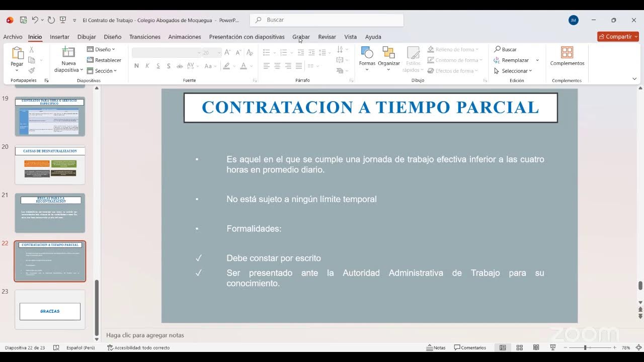Align text right icon in Párrafo
The height and width of the screenshot is (362, 644).
pyautogui.click(x=288, y=66)
